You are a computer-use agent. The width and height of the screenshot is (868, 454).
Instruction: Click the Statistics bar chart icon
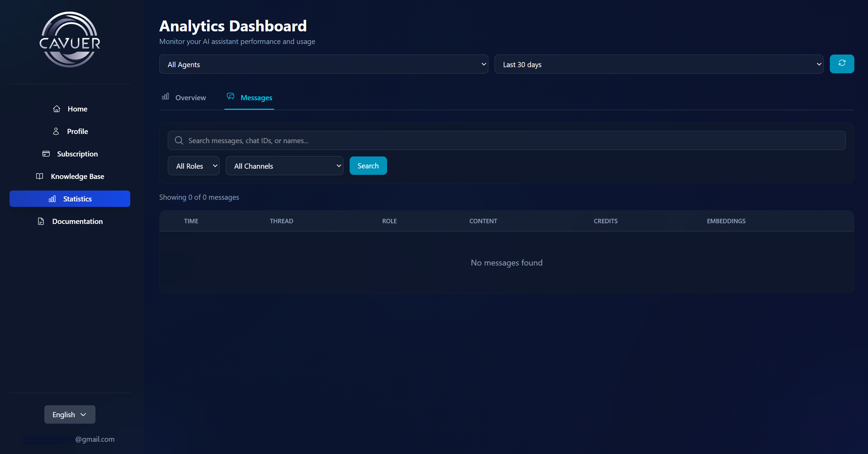tap(52, 199)
